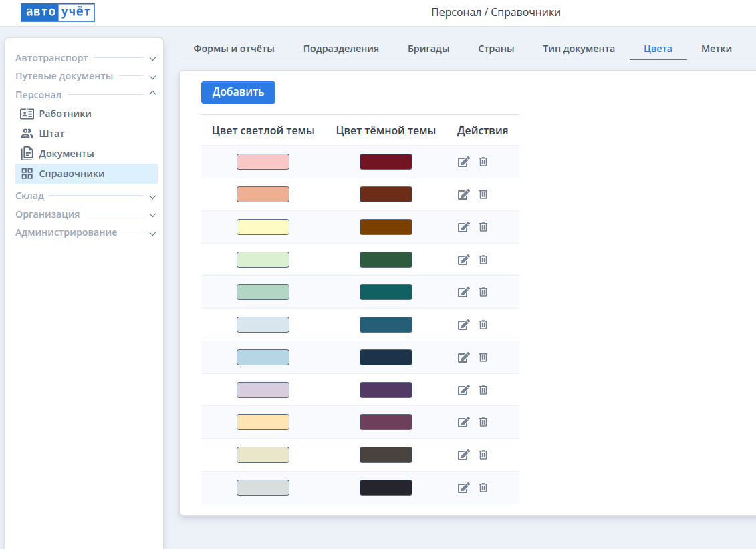Click the Цвет светлой темы column header

pyautogui.click(x=263, y=130)
